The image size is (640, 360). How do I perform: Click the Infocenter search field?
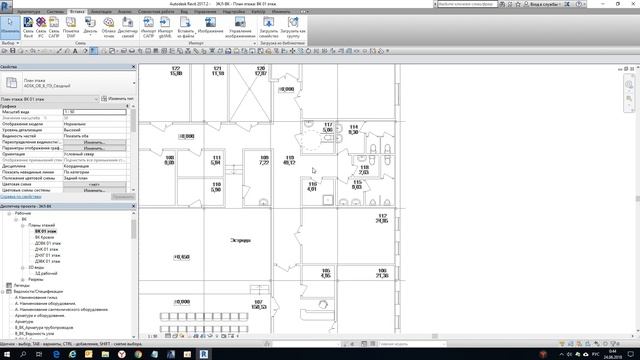pos(467,4)
